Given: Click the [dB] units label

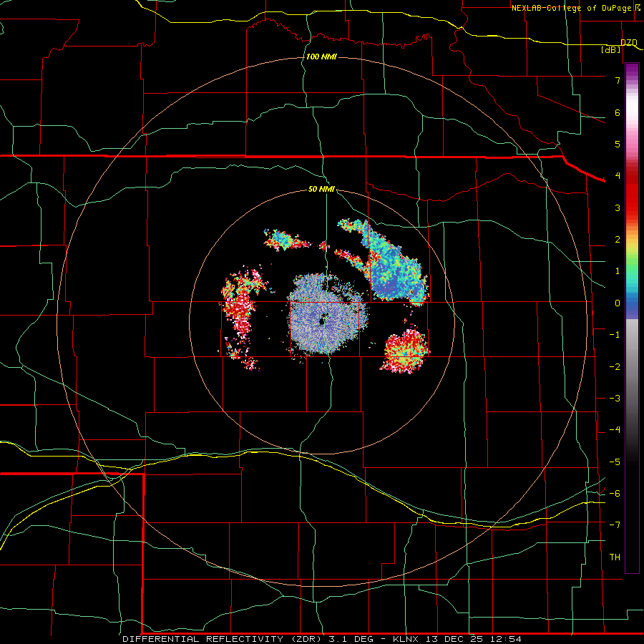Looking at the screenshot, I should click(x=611, y=50).
